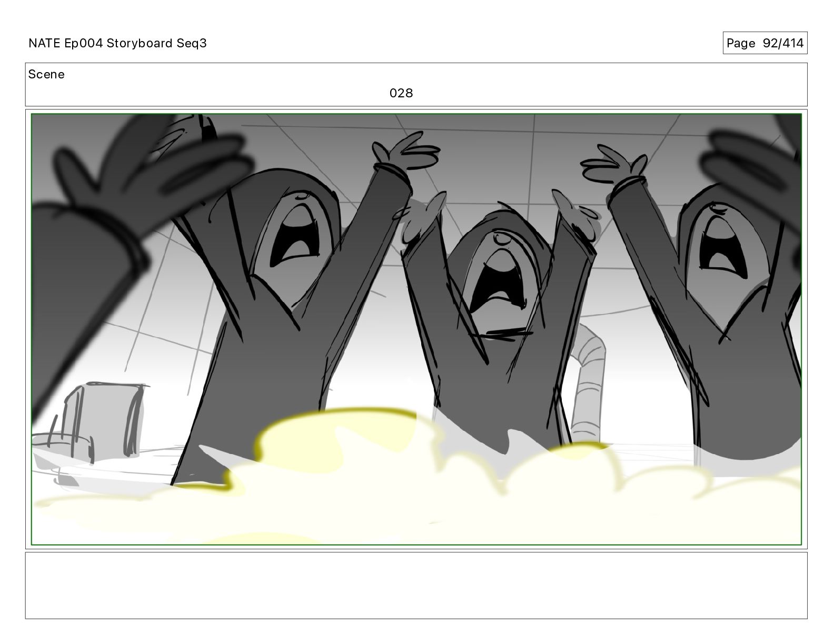This screenshot has height=644, width=834.
Task: Click the 'NATE Ep004 Storyboard Seq3' title
Action: (x=117, y=43)
